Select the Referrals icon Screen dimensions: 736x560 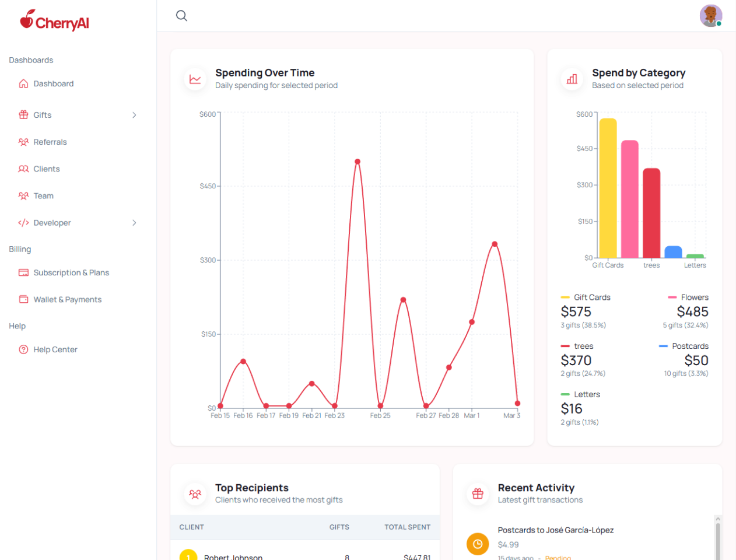click(23, 142)
